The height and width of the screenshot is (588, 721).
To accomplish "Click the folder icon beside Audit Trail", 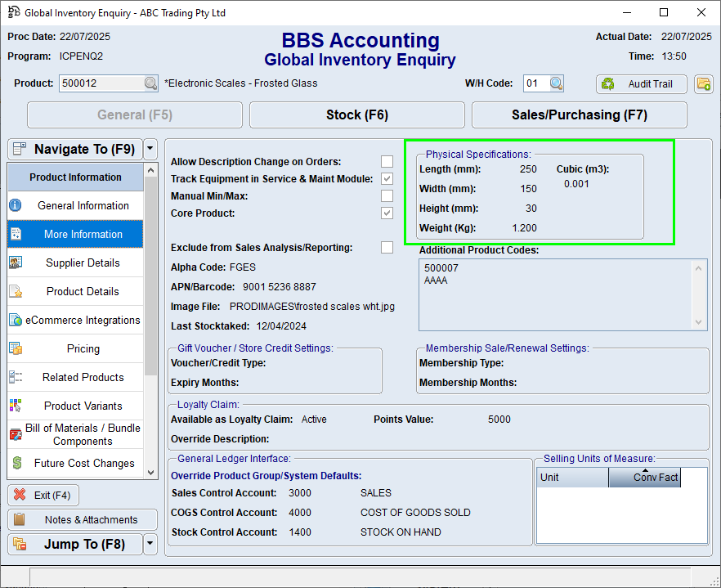I will tap(703, 83).
